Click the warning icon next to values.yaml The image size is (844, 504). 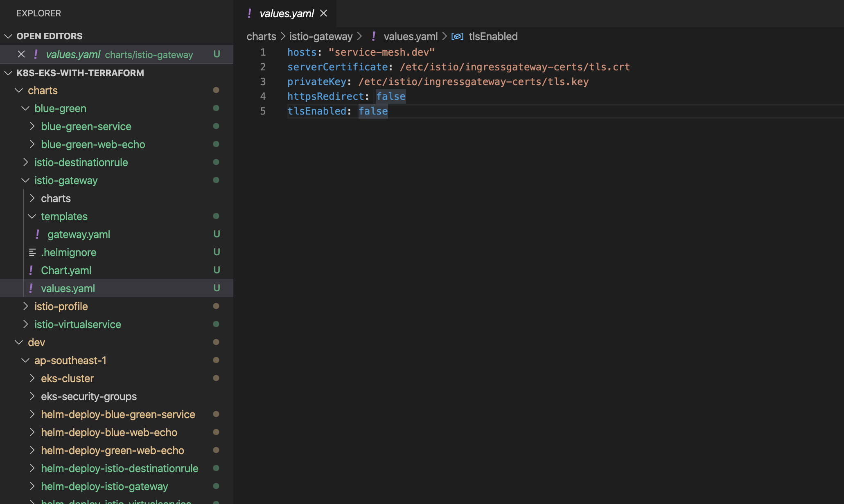point(31,288)
